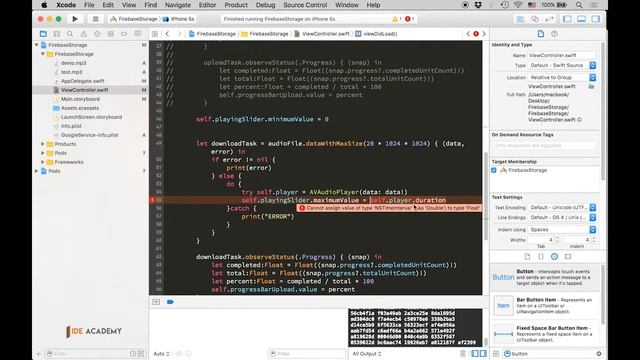The image size is (640, 360).
Task: Open the Editor menu
Action: 207,5
